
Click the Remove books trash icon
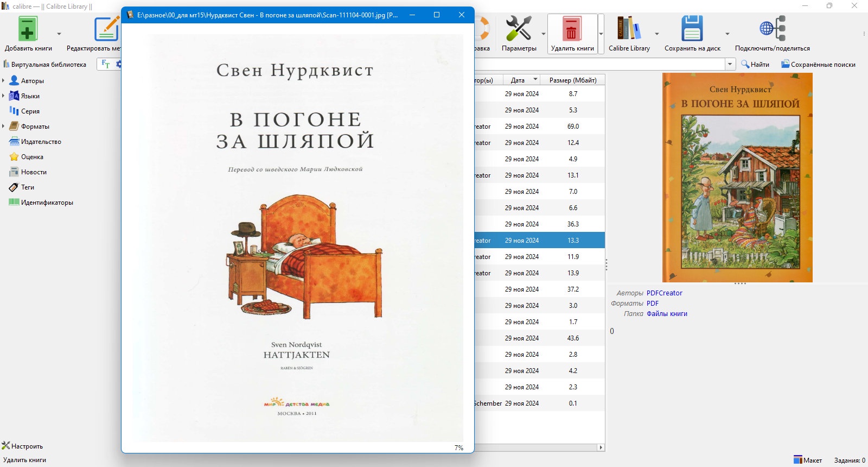coord(571,29)
